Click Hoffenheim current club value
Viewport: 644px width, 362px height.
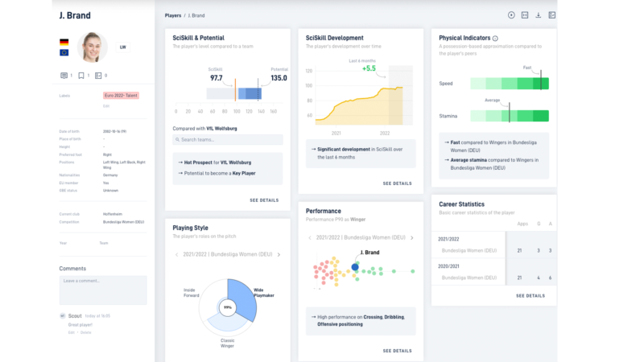click(113, 214)
